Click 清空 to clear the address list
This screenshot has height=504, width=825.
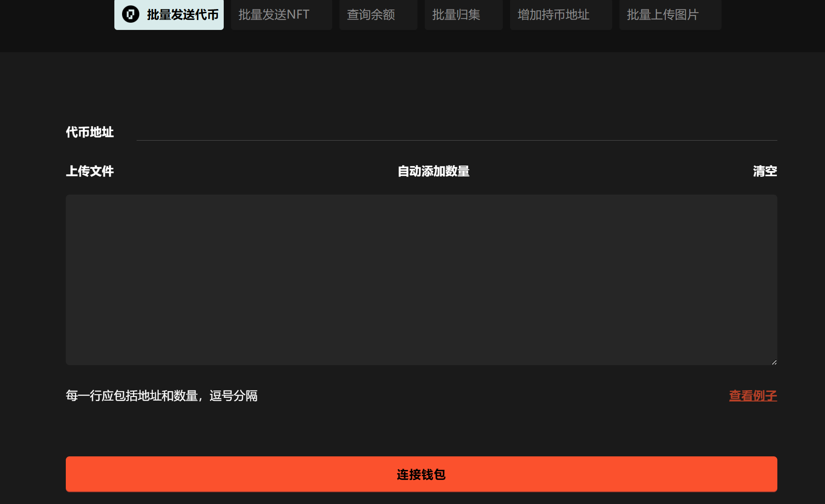pyautogui.click(x=765, y=171)
